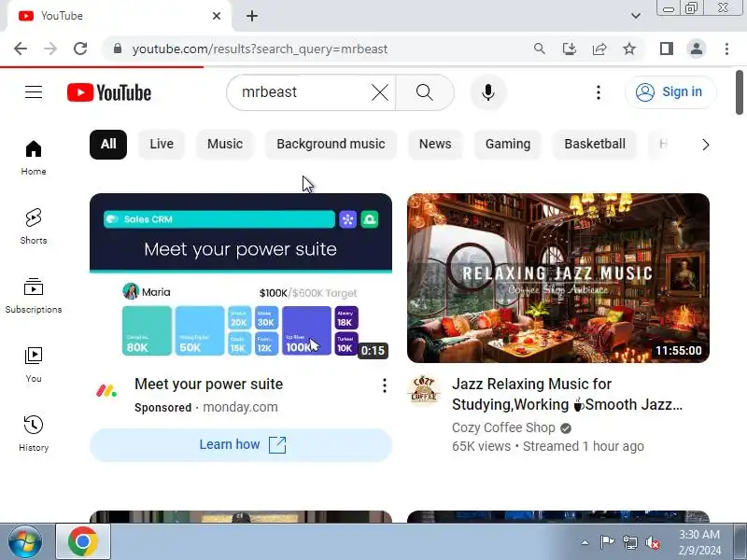This screenshot has width=747, height=560.
Task: Click muted volume tray icon
Action: pos(653,542)
